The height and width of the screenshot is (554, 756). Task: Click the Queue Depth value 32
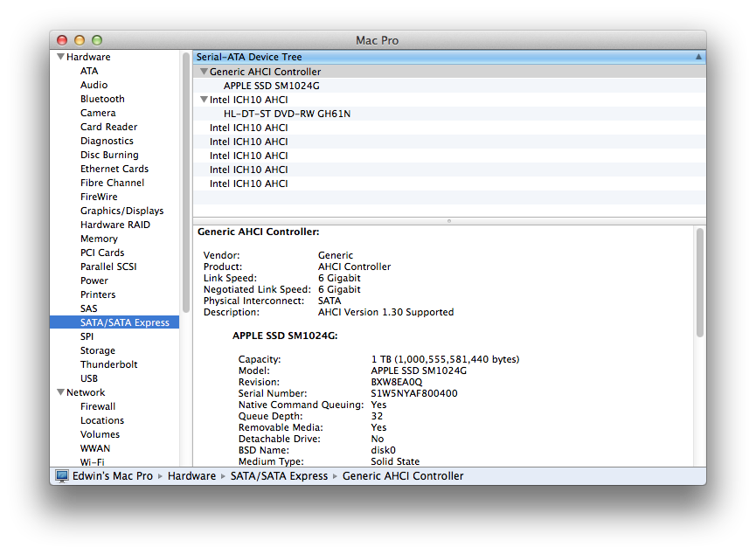tap(377, 416)
